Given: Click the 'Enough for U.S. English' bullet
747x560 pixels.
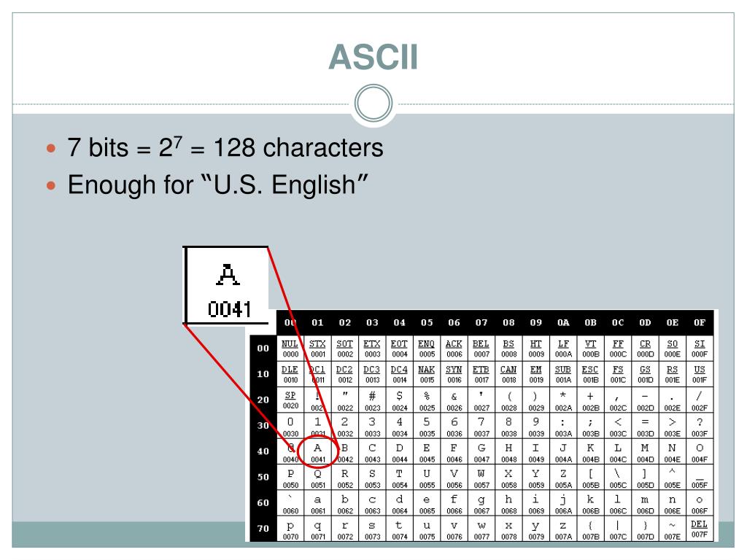Looking at the screenshot, I should pyautogui.click(x=217, y=184).
